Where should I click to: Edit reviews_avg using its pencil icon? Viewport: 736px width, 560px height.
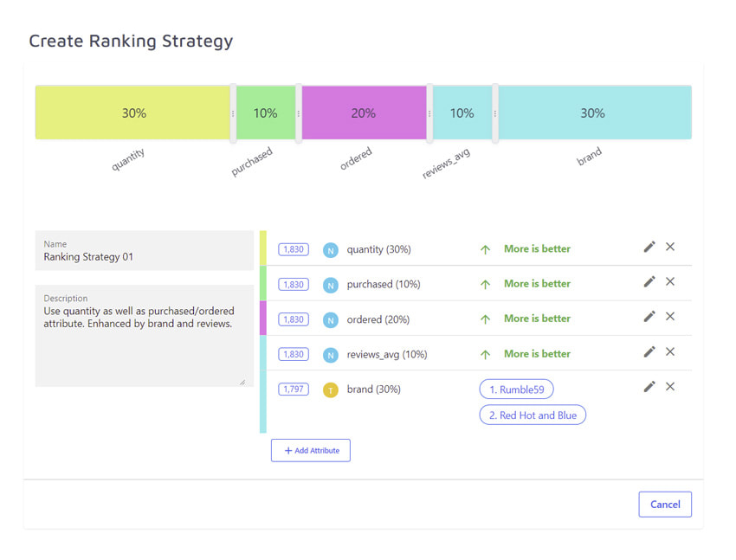point(649,352)
